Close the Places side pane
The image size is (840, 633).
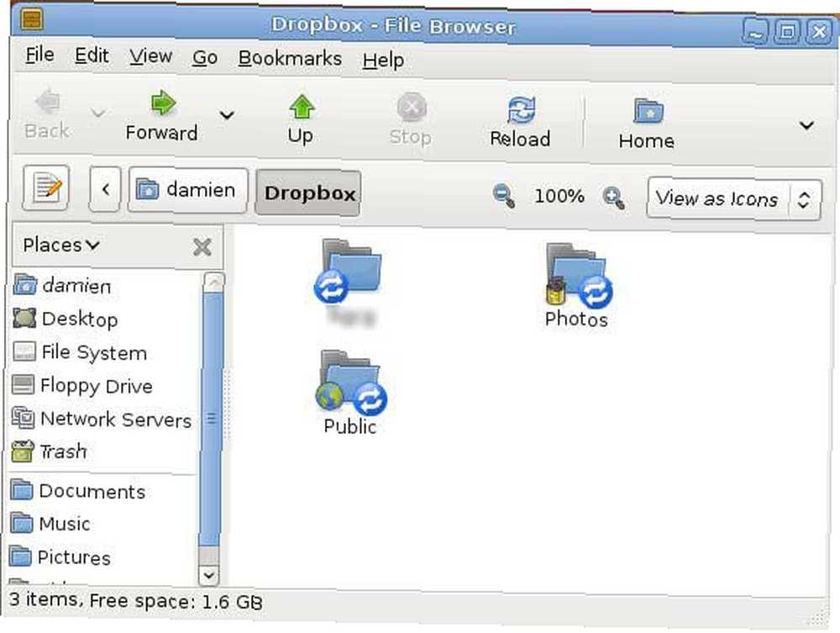[x=202, y=247]
